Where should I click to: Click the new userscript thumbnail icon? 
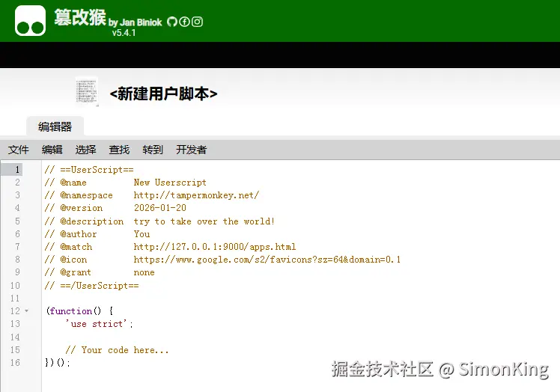(x=87, y=92)
